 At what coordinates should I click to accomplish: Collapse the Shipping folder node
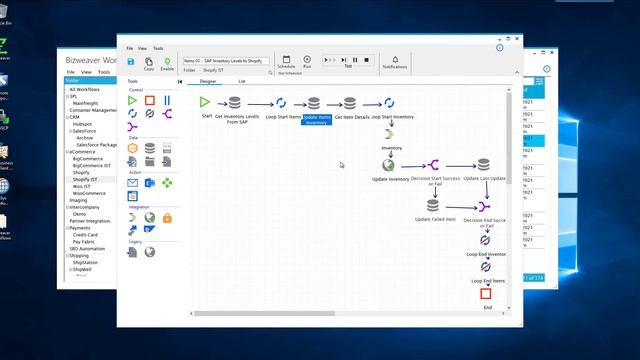[x=68, y=256]
